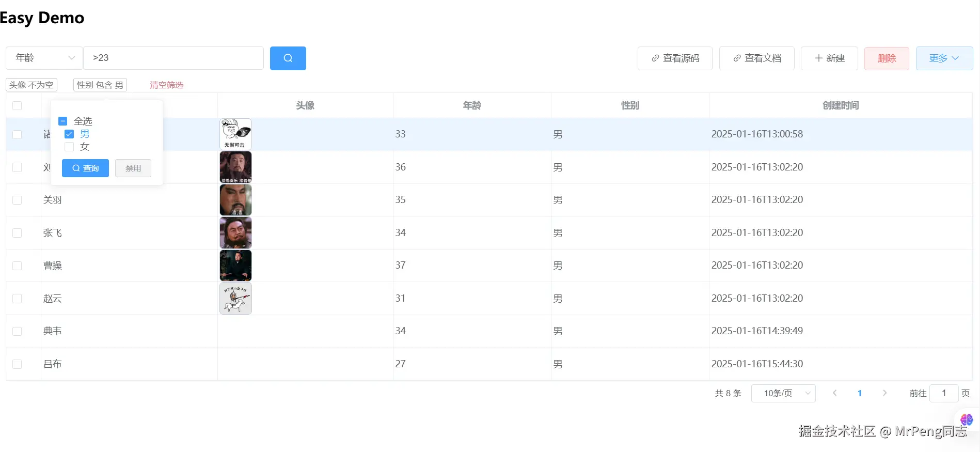Select the checkbox for the 曹操 row
The image size is (980, 452).
17,266
